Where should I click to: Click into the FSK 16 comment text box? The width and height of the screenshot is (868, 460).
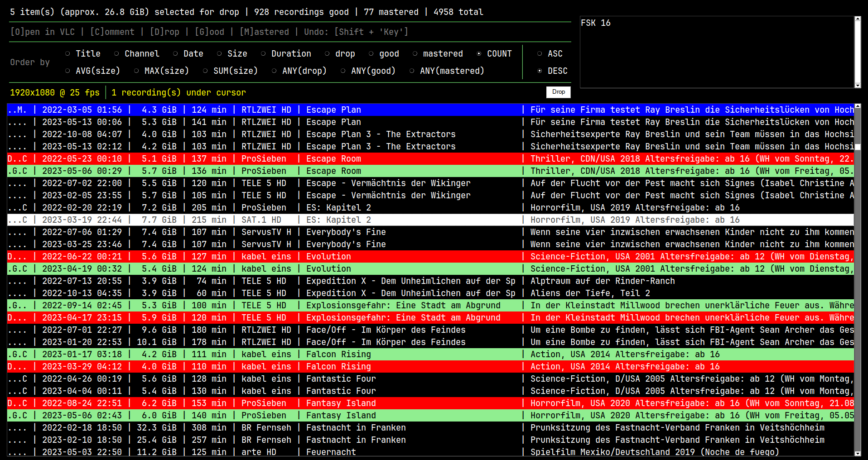[x=717, y=52]
